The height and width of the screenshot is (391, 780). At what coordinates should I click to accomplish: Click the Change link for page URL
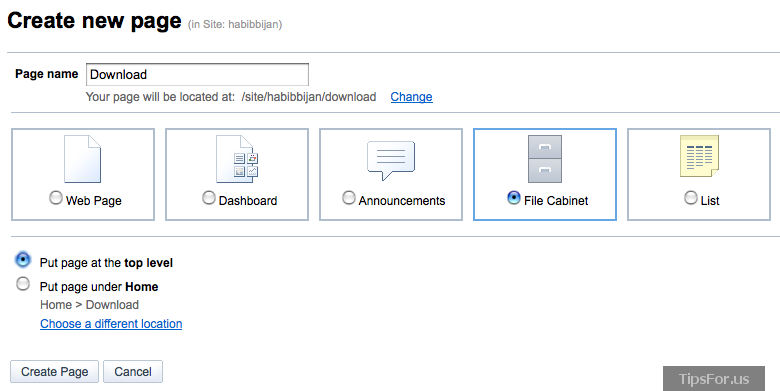(411, 97)
